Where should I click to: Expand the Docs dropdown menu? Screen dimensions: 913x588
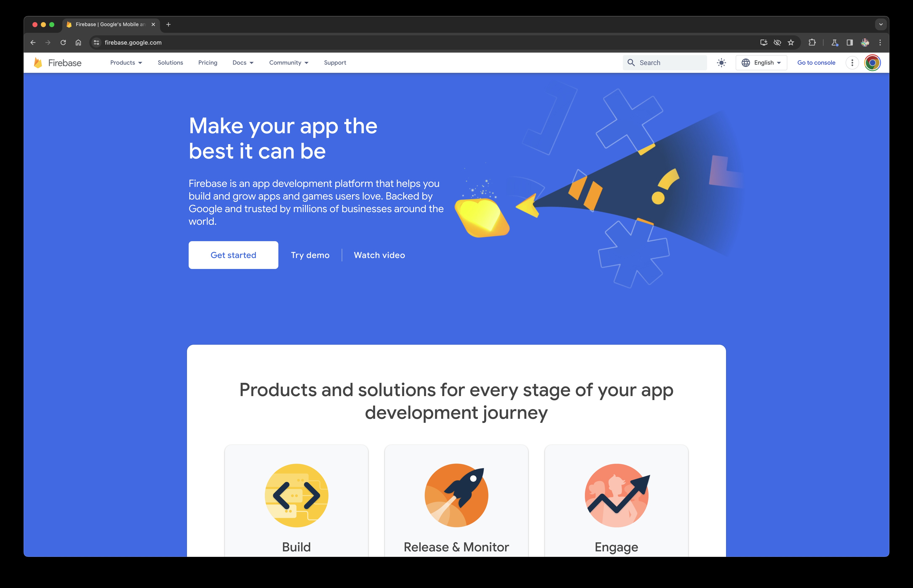[x=243, y=63]
